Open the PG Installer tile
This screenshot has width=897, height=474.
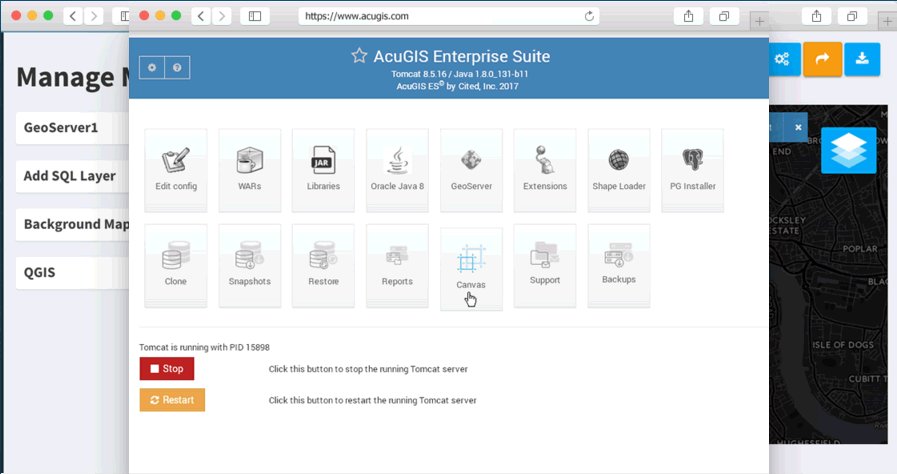point(692,170)
